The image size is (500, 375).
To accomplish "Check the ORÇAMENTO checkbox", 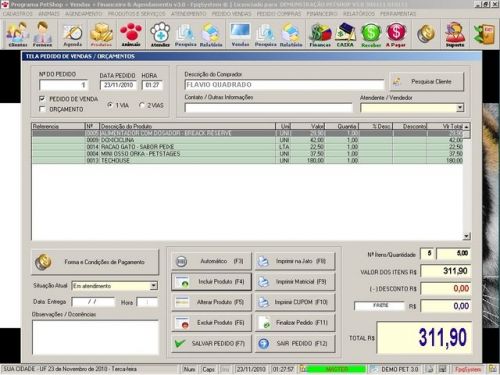I will click(x=42, y=109).
